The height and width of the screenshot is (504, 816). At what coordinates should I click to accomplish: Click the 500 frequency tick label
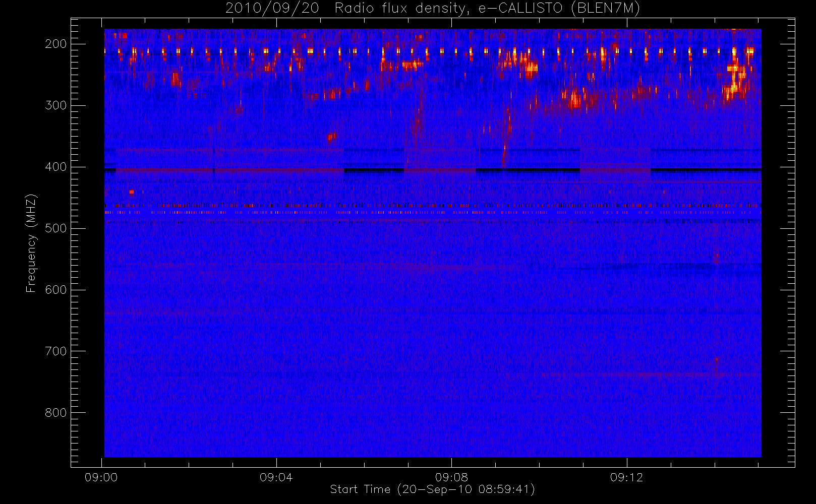click(56, 228)
